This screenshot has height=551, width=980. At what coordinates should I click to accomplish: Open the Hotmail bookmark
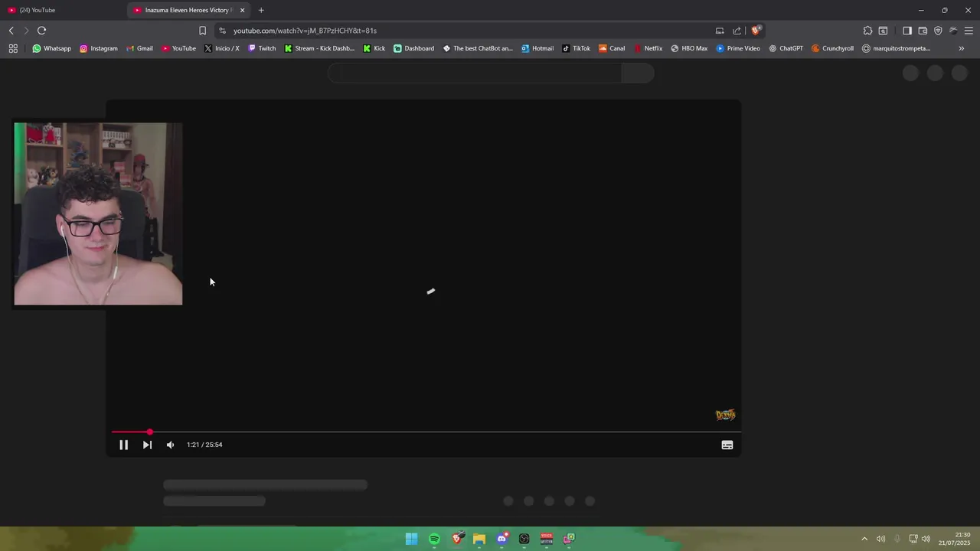click(x=537, y=48)
